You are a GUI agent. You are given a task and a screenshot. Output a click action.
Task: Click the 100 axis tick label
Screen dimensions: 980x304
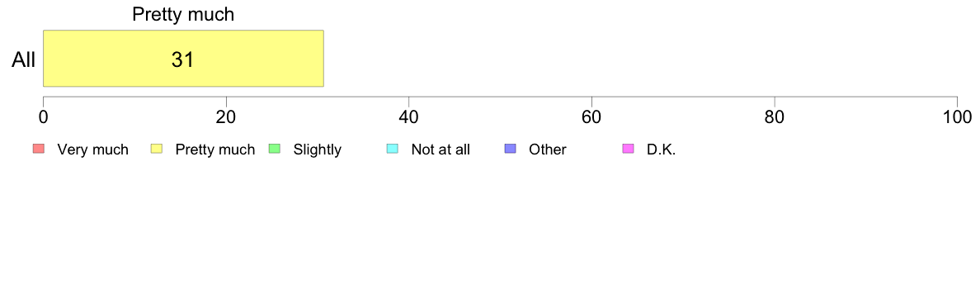click(957, 117)
